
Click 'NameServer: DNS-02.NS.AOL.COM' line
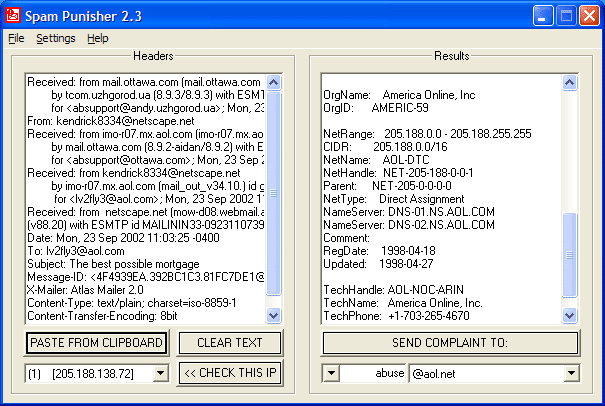(409, 225)
